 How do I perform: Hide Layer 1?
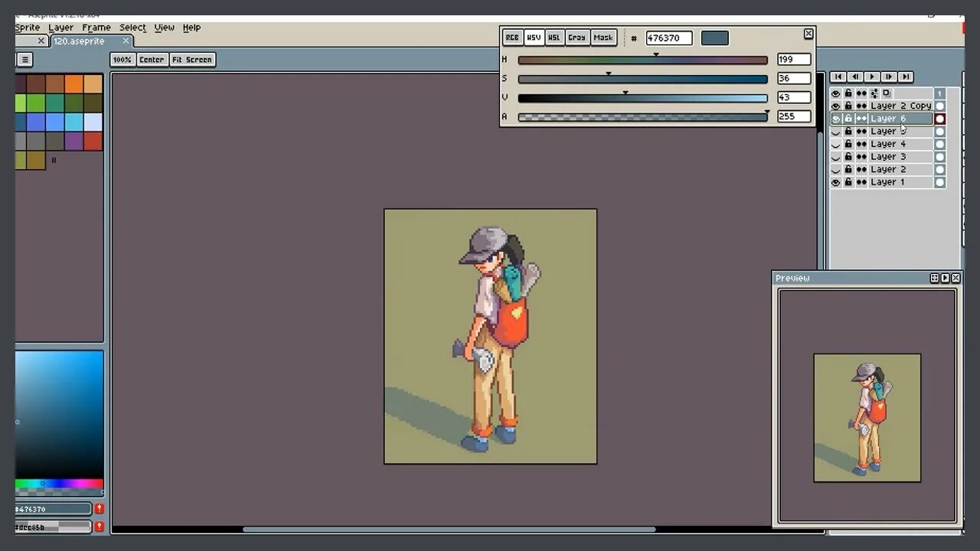[836, 182]
